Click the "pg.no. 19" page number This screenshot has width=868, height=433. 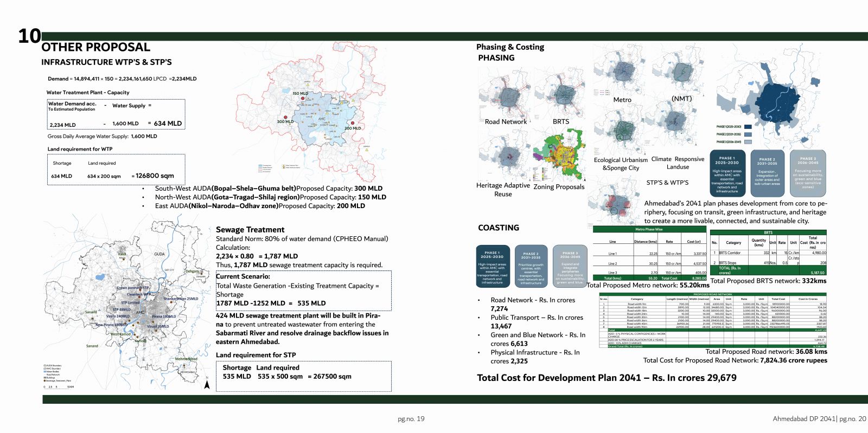coord(411,419)
